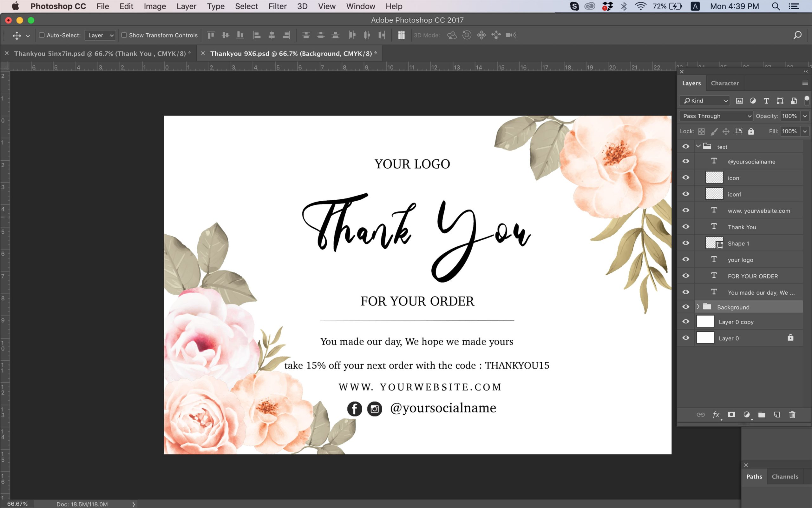Screen dimensions: 812x508
Task: Click the Lock all padlock icon
Action: coord(751,131)
